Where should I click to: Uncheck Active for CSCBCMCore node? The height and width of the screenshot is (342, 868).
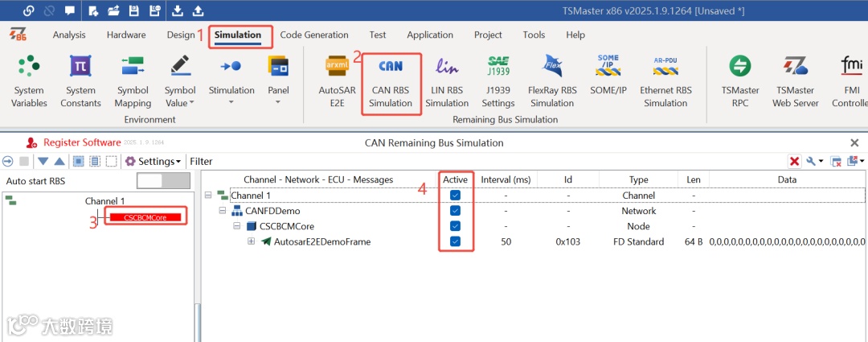click(455, 226)
